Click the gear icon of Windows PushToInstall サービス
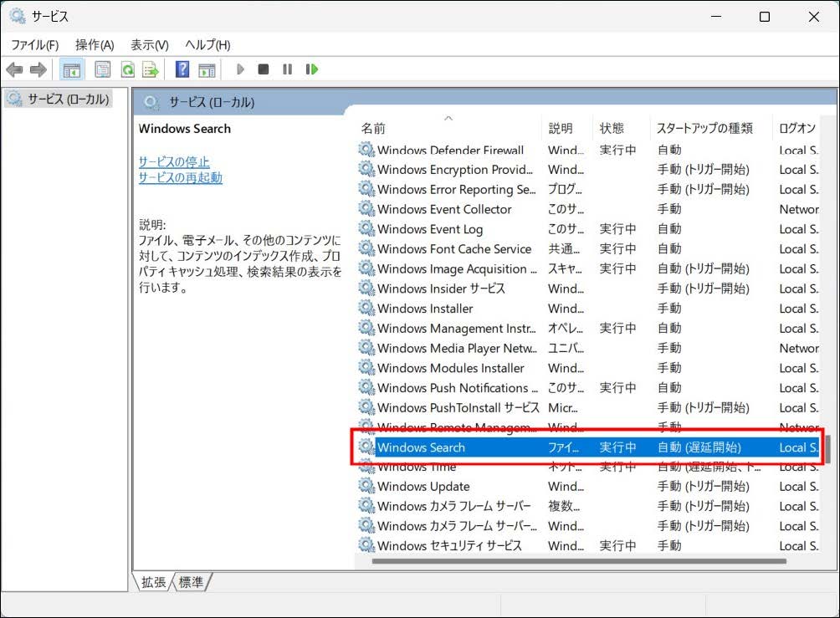The height and width of the screenshot is (618, 840). (x=366, y=407)
